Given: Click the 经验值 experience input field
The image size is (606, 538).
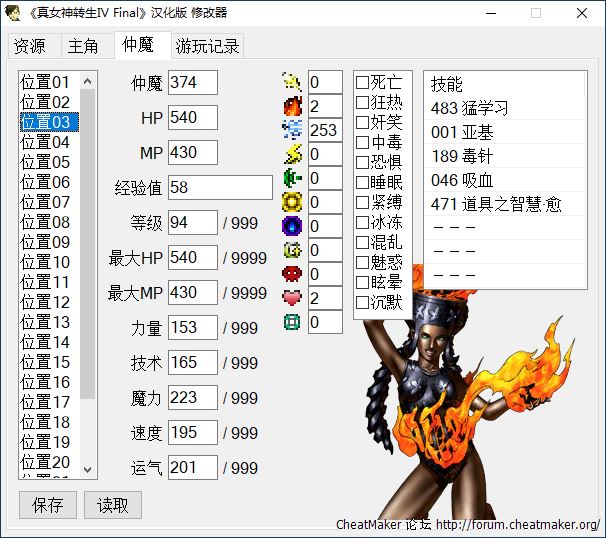Looking at the screenshot, I should (220, 188).
